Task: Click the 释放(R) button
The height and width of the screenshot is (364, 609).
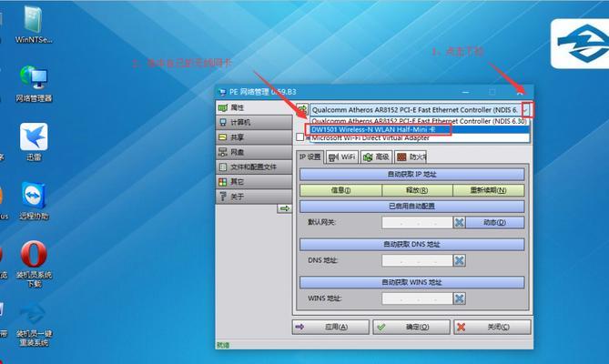Action: click(x=417, y=190)
